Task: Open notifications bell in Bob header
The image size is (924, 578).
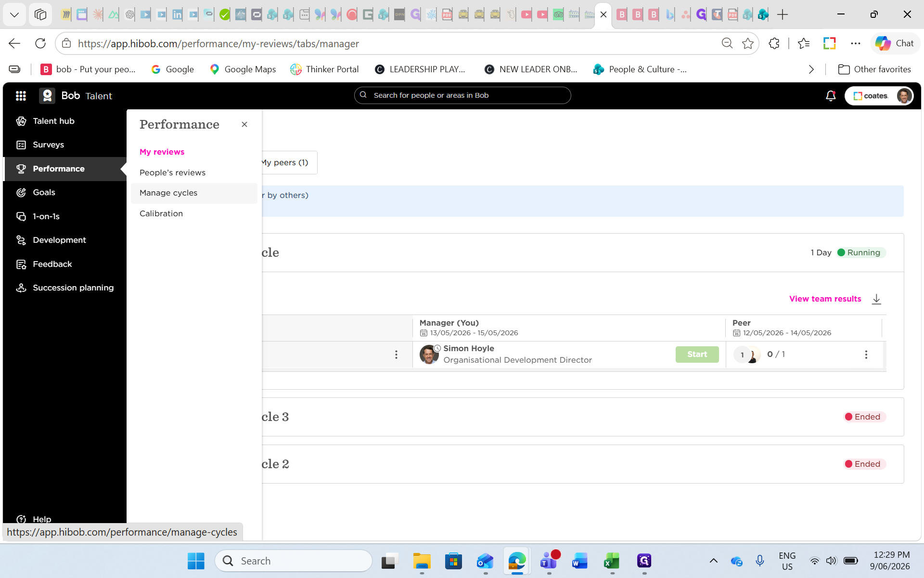Action: [x=831, y=96]
